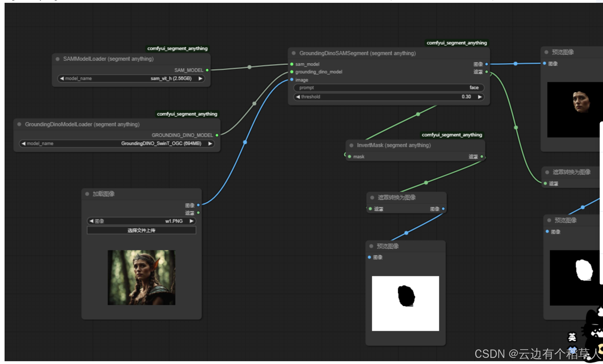Click the sam_model input socket
The image size is (603, 364).
[x=292, y=64]
